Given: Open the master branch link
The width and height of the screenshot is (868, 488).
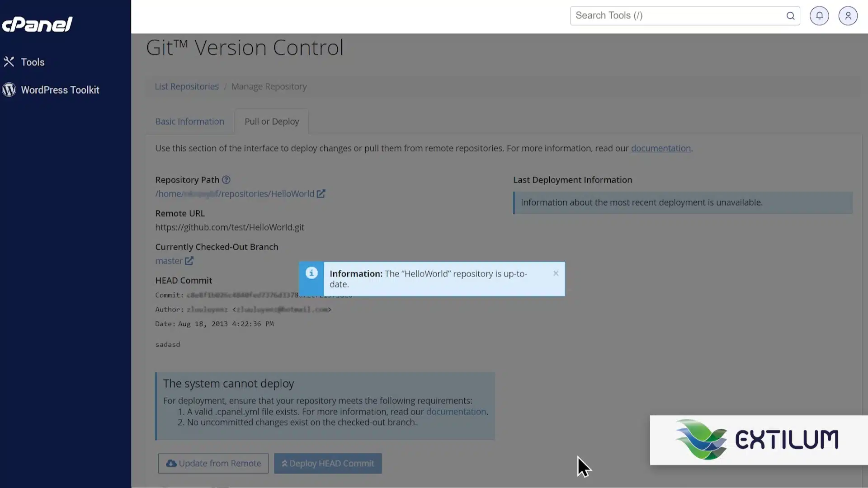Looking at the screenshot, I should [x=169, y=261].
